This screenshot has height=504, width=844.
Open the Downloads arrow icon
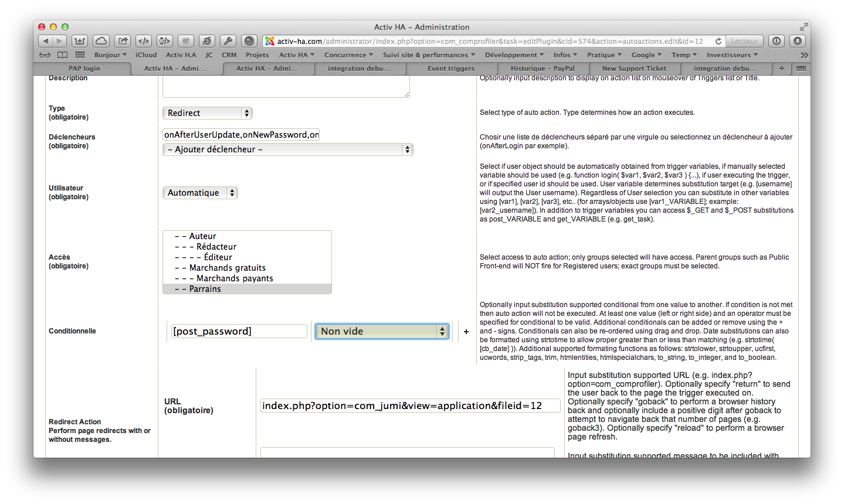(x=797, y=41)
